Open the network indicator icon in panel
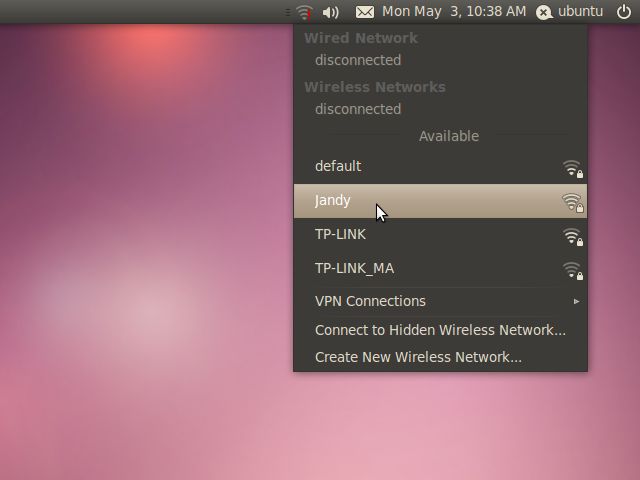Image resolution: width=640 pixels, height=480 pixels. point(304,12)
